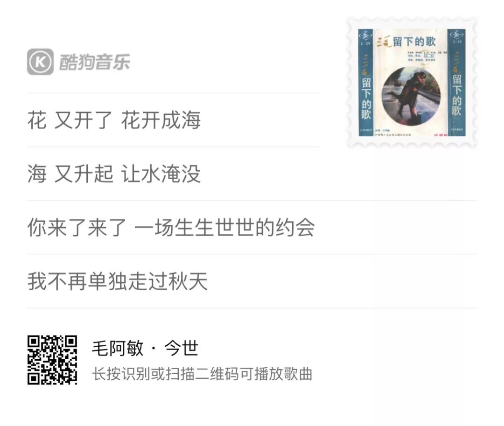Click the 酷狗音乐 brand text
The height and width of the screenshot is (426, 504).
click(94, 62)
